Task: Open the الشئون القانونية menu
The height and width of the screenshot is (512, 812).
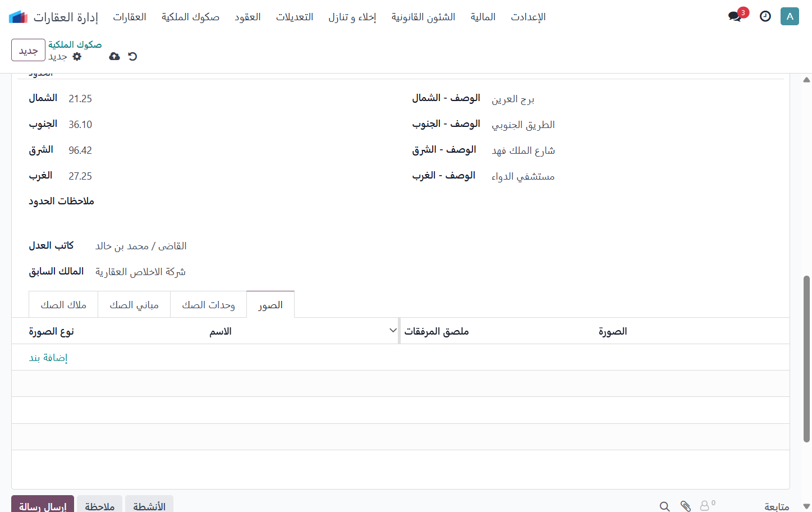Action: pos(423,17)
